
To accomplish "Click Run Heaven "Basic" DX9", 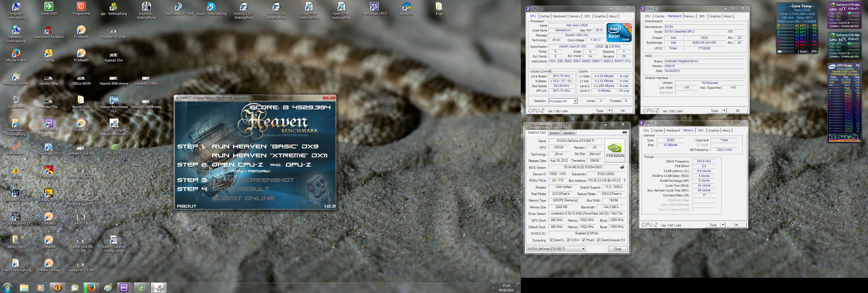I will [265, 146].
